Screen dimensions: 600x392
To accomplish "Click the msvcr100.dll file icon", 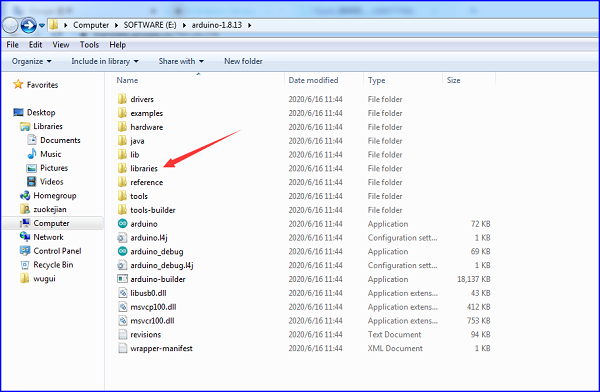I will (x=122, y=320).
